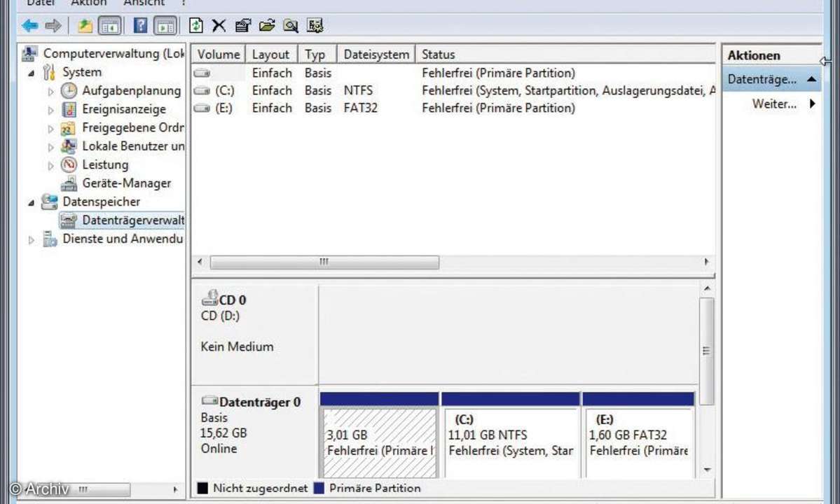Toggle the console tree show/hide button
The width and height of the screenshot is (840, 504).
coord(110,25)
